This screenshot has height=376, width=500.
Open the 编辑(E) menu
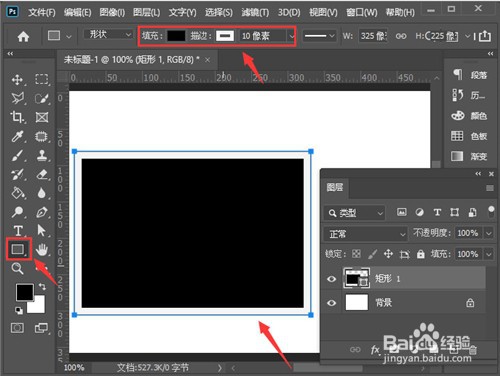point(77,12)
